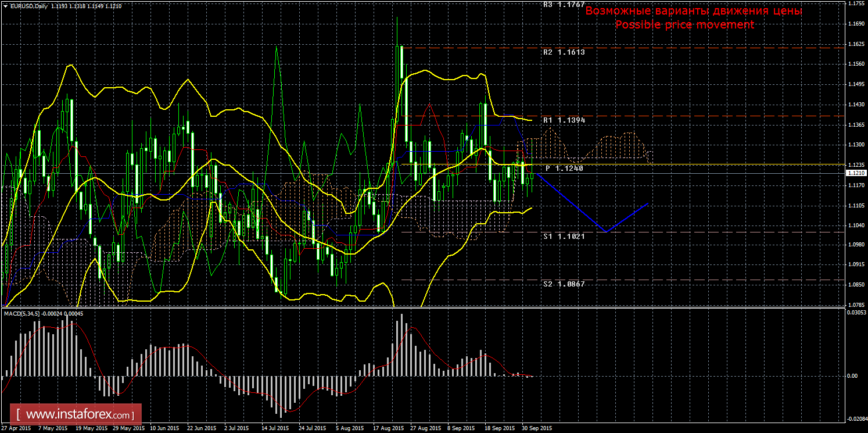The width and height of the screenshot is (868, 433).
Task: Click the 1.1105 price axis value
Action: click(856, 205)
